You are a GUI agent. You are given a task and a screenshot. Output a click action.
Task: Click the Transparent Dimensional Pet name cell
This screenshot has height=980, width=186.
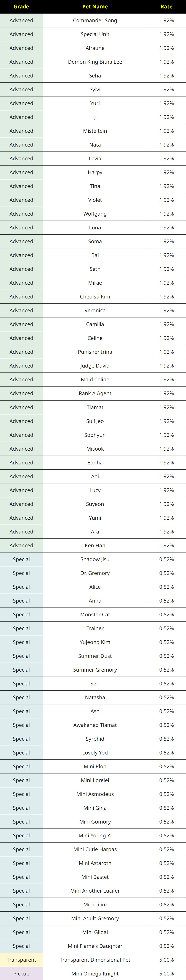(x=95, y=960)
